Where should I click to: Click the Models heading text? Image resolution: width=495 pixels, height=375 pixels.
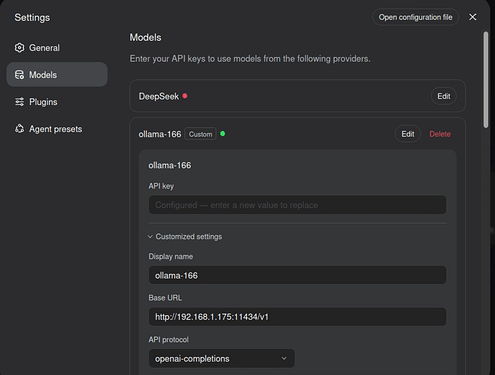coord(145,37)
